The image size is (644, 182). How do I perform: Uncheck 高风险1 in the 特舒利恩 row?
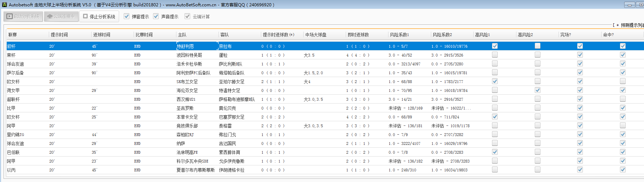pyautogui.click(x=495, y=46)
